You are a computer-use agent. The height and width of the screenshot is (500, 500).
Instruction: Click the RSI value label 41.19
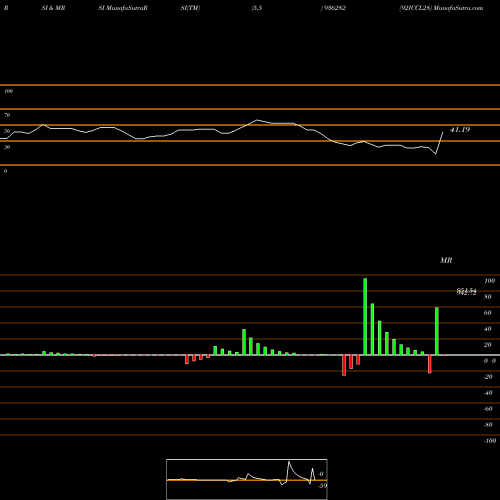[460, 130]
